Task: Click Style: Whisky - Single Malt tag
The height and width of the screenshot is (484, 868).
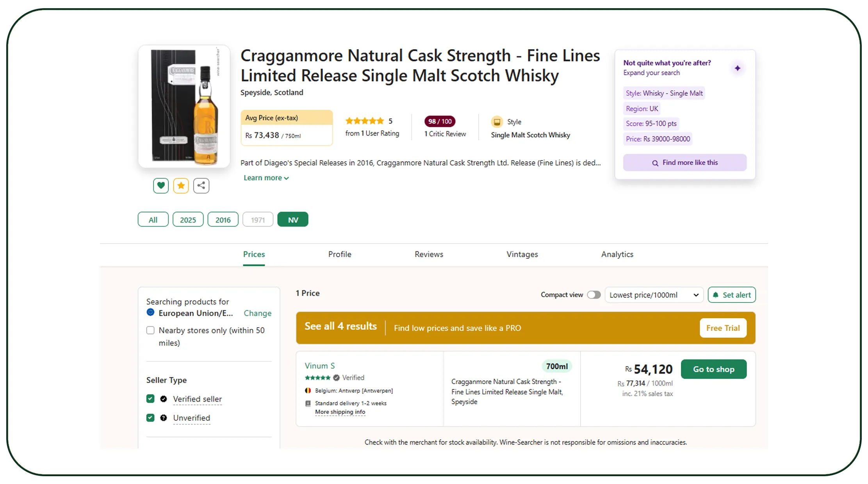Action: click(x=664, y=93)
